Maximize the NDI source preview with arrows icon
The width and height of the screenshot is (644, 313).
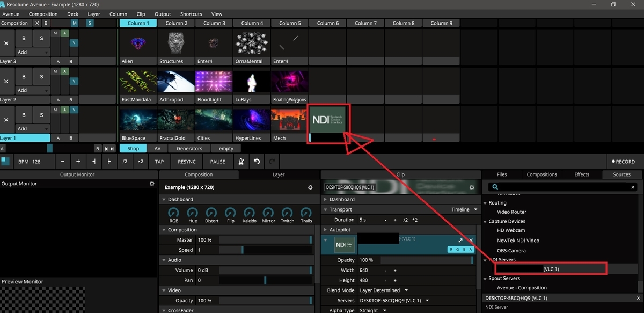point(460,241)
